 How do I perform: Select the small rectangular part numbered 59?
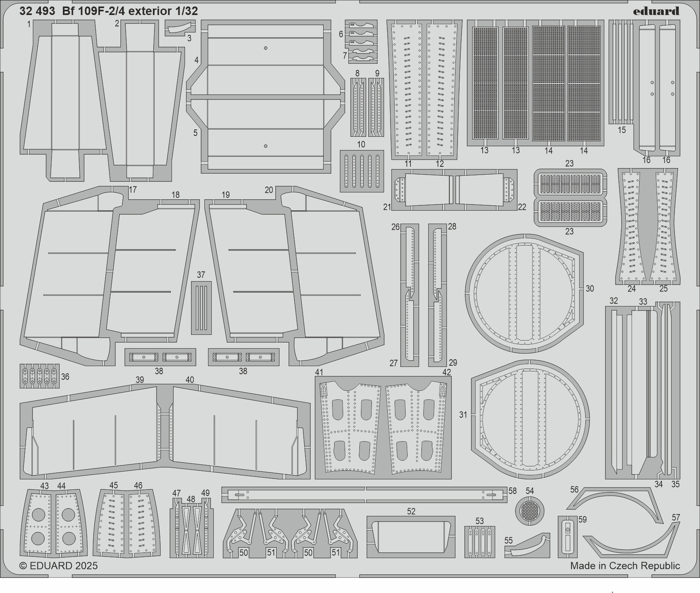(x=567, y=536)
